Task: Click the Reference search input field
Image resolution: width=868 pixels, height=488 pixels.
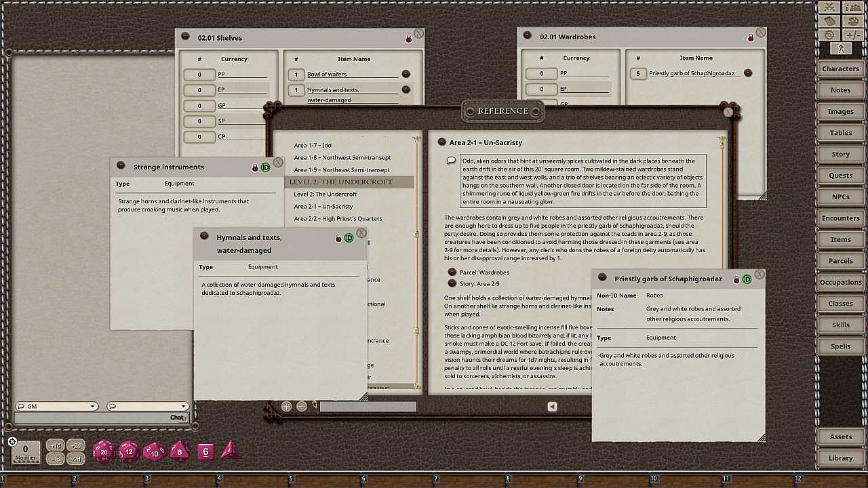Action: [x=368, y=407]
